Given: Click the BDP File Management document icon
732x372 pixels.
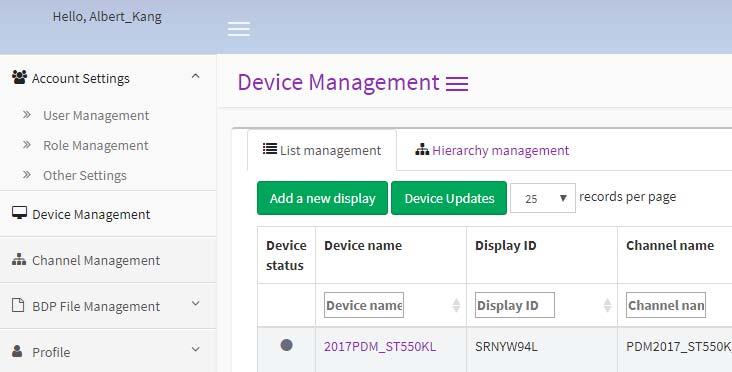Looking at the screenshot, I should coord(18,305).
